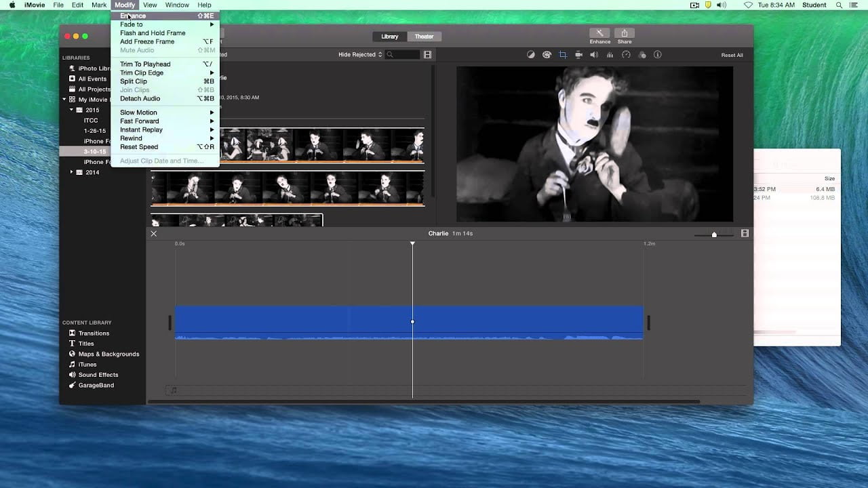Screen dimensions: 868x488
Task: Open the volume adjustment speaker icon
Action: point(594,55)
